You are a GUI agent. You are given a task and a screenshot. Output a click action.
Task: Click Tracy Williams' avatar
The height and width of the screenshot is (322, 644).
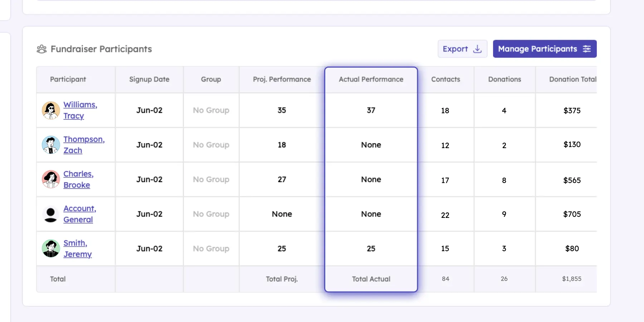coord(51,110)
